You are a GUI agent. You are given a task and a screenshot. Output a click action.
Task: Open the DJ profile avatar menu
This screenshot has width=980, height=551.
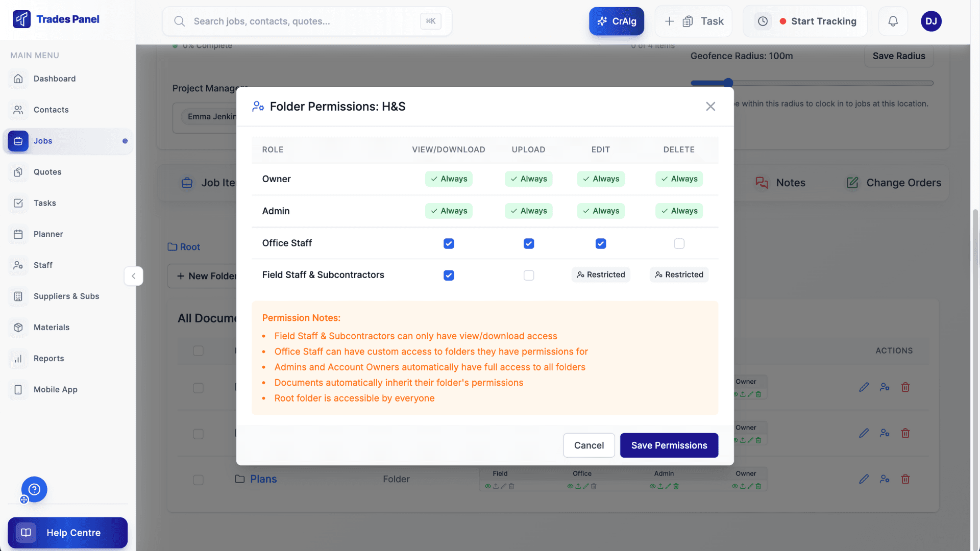click(x=931, y=21)
